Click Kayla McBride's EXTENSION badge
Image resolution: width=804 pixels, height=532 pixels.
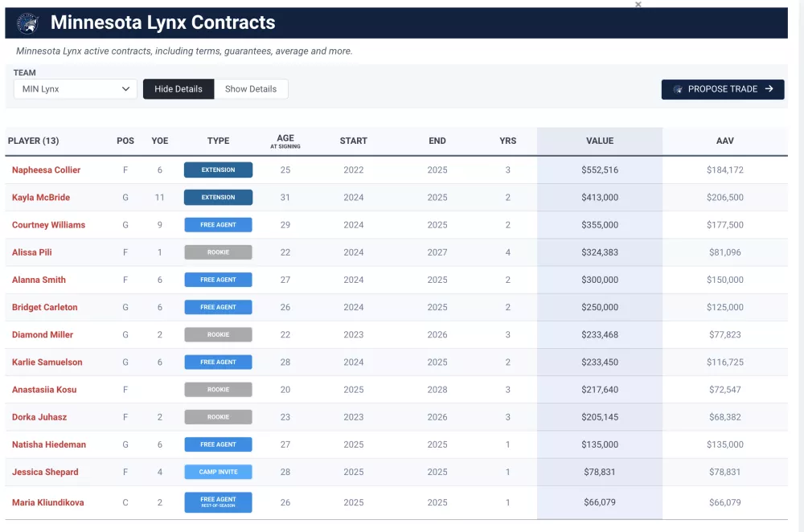[218, 198]
